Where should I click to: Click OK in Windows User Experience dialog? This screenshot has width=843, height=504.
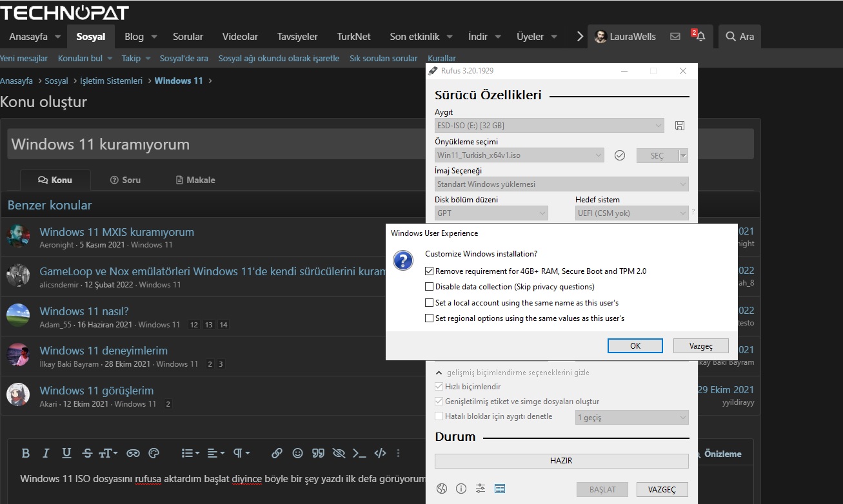click(x=635, y=346)
